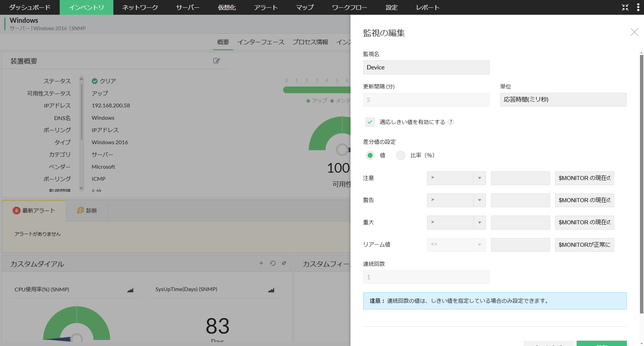Open graph icon for CPU使用率(%) (SNMP)
This screenshot has width=644, height=346.
point(130,290)
